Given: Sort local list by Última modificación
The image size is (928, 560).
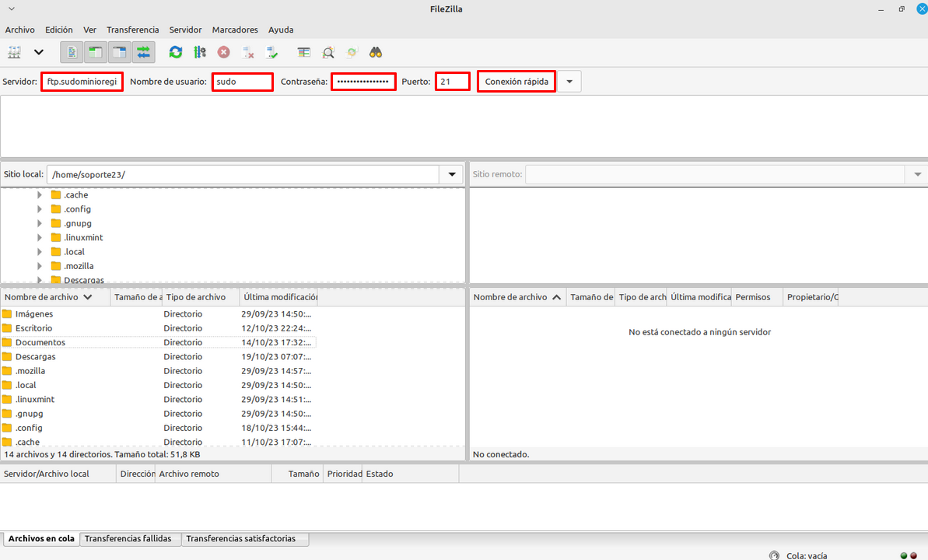Looking at the screenshot, I should (279, 297).
